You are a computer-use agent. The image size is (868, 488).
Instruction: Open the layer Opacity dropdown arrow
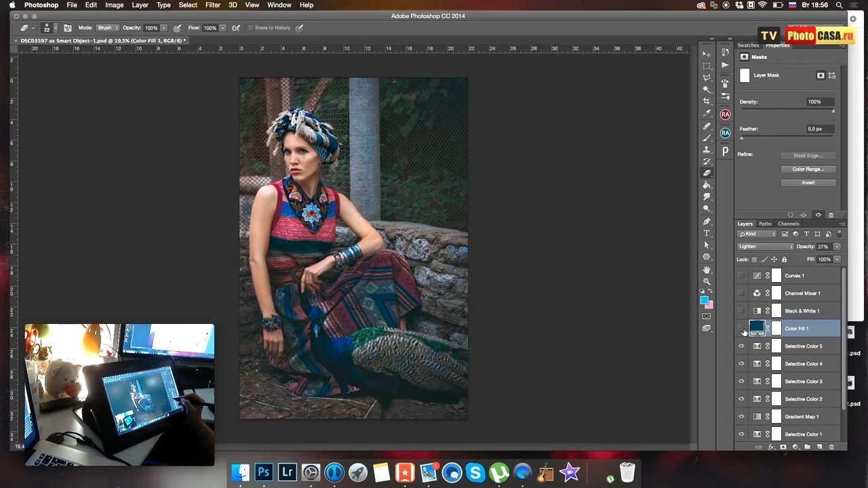click(837, 247)
